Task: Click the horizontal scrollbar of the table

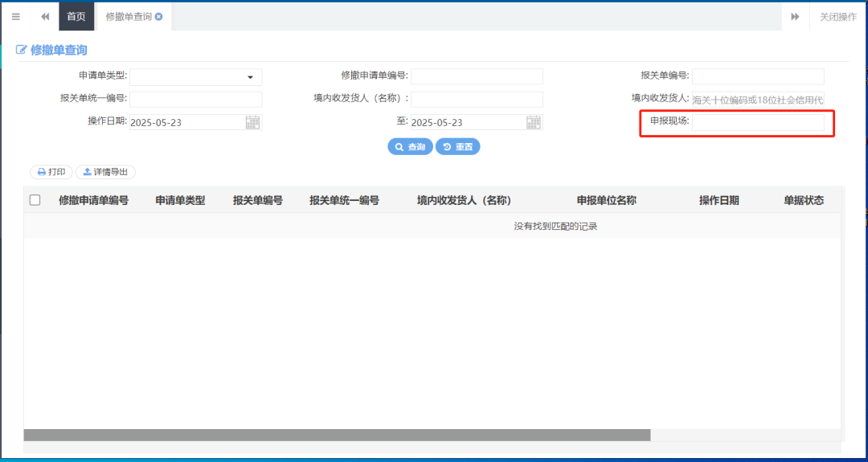Action: (x=337, y=435)
